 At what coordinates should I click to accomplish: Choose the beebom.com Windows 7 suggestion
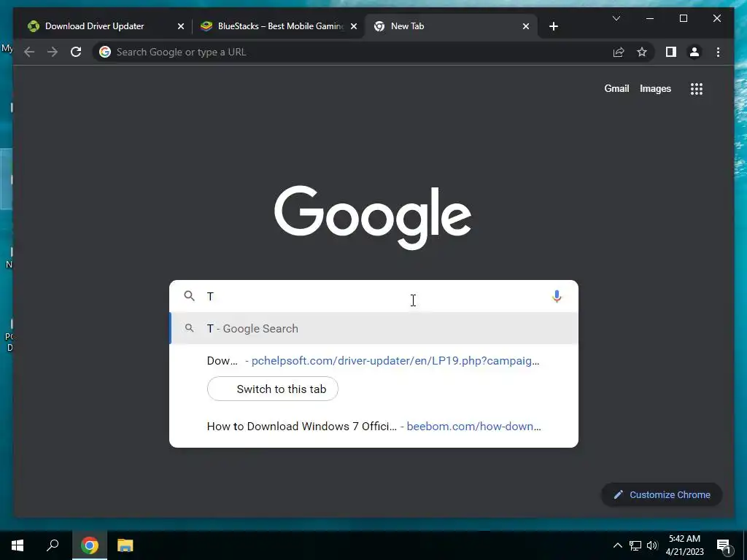click(373, 426)
